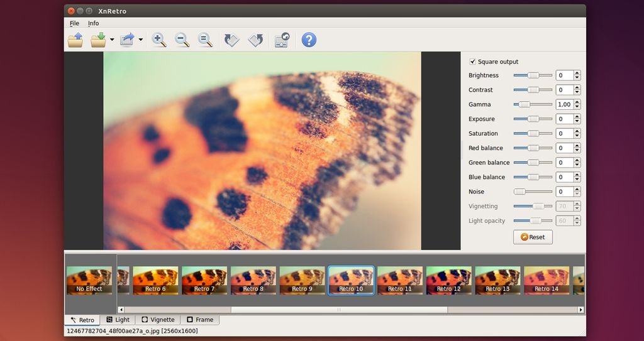Open the blue Help question mark icon
This screenshot has height=341, width=644.
pyautogui.click(x=309, y=40)
